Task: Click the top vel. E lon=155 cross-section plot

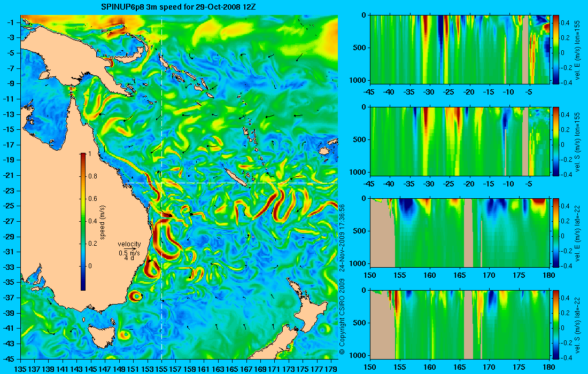Action: coord(460,50)
